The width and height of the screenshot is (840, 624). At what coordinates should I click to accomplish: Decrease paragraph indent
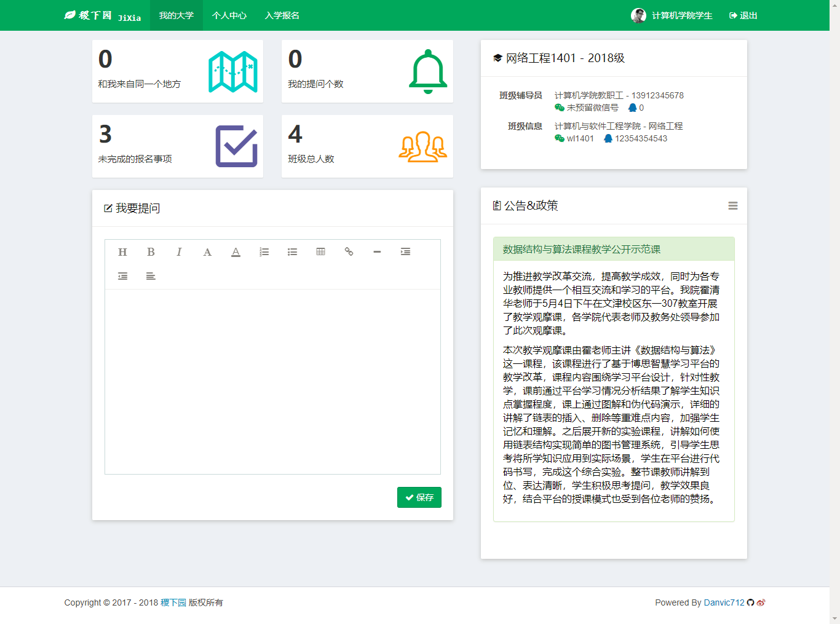point(122,277)
